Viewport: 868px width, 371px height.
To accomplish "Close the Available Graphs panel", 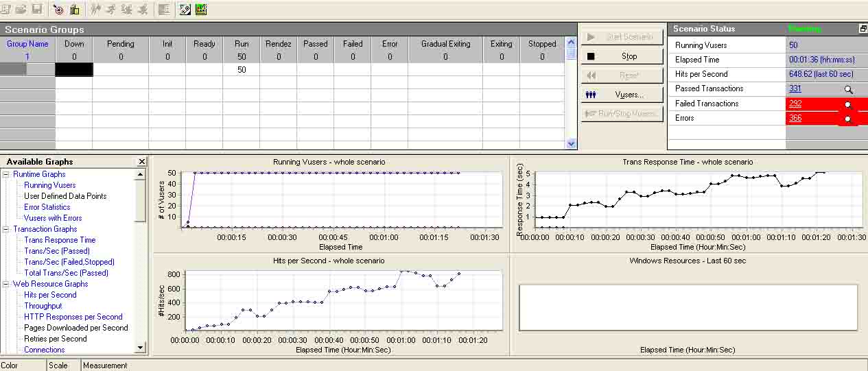I will (142, 162).
